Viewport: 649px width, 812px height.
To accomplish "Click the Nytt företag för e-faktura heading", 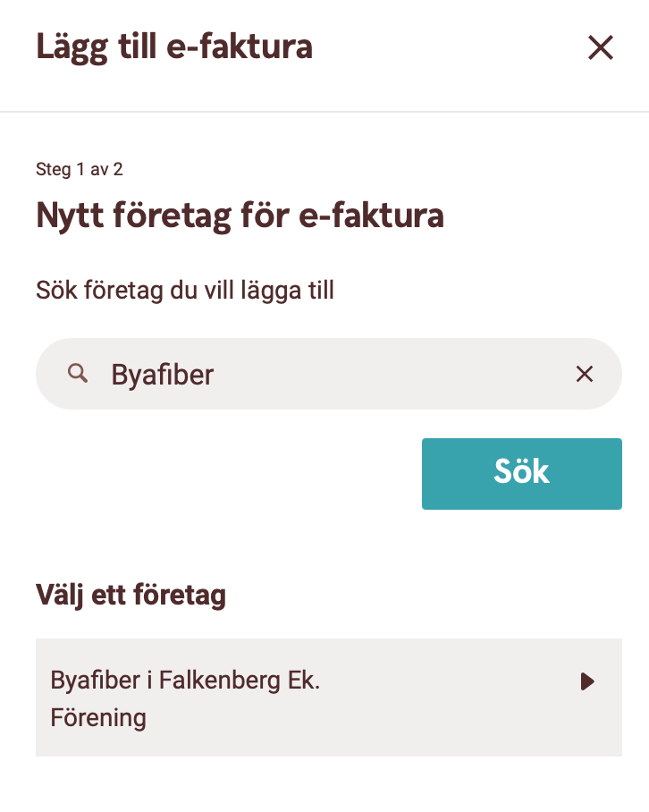I will (x=240, y=216).
